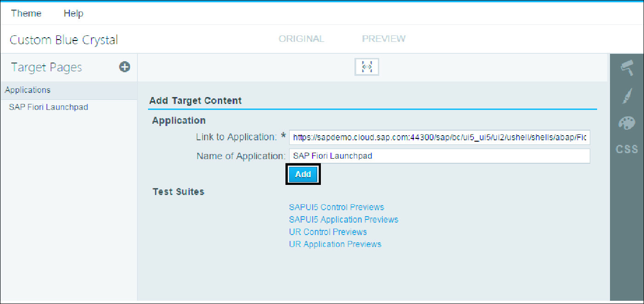Viewport: 644px width, 304px height.
Task: Toggle the layout width icon button
Action: (367, 68)
